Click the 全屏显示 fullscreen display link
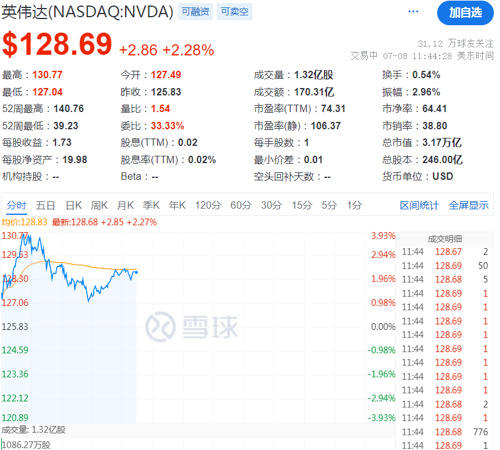Image resolution: width=500 pixels, height=450 pixels. click(x=469, y=205)
